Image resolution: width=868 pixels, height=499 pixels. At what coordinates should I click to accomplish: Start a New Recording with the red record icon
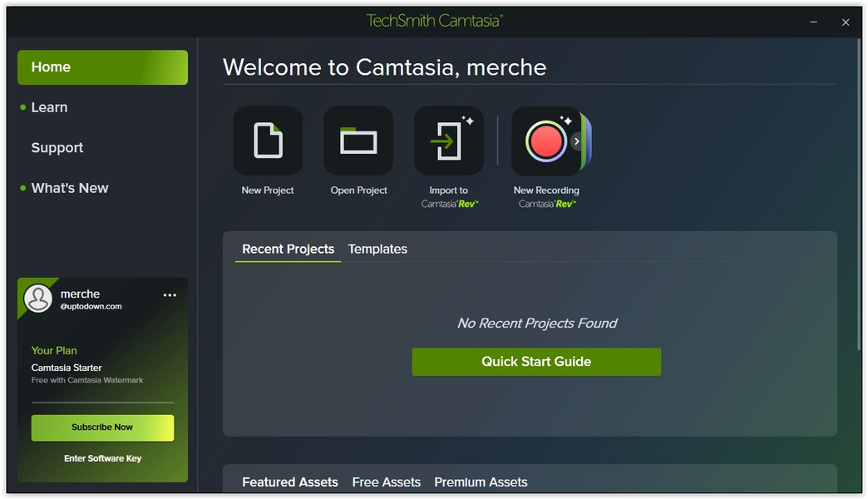pyautogui.click(x=545, y=141)
